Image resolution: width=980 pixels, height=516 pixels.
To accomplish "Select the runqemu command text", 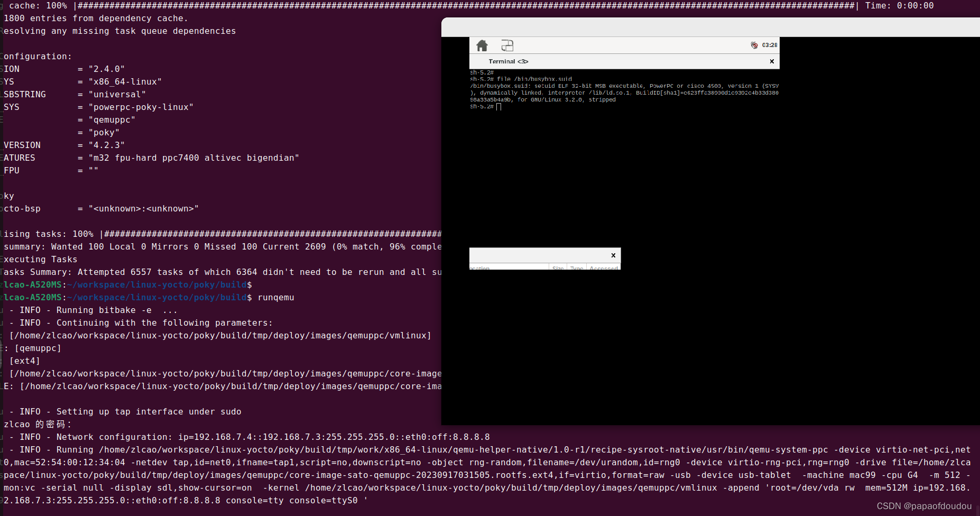I will click(275, 297).
